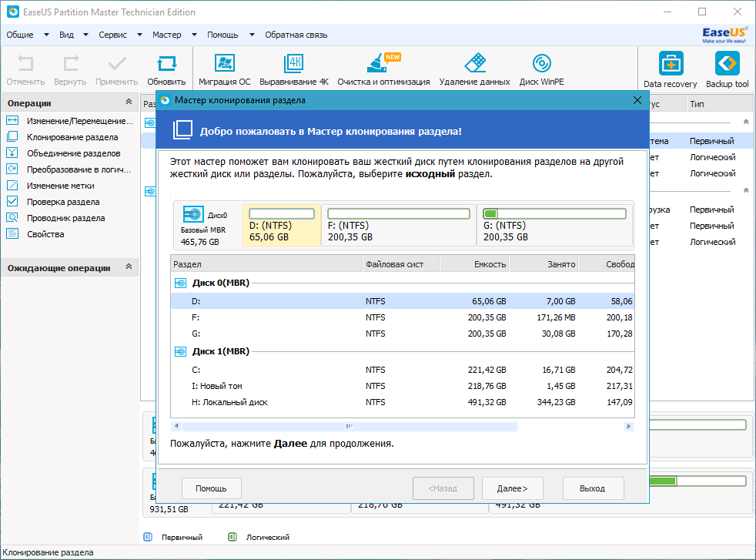The width and height of the screenshot is (756, 560).
Task: Expand dropdown arrow next to Сервис
Action: point(140,35)
